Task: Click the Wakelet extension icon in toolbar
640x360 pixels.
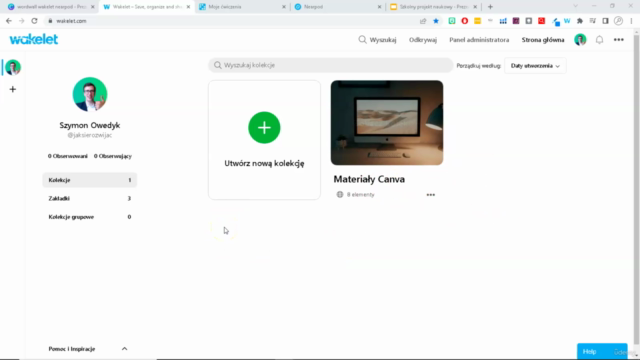Action: [x=567, y=21]
